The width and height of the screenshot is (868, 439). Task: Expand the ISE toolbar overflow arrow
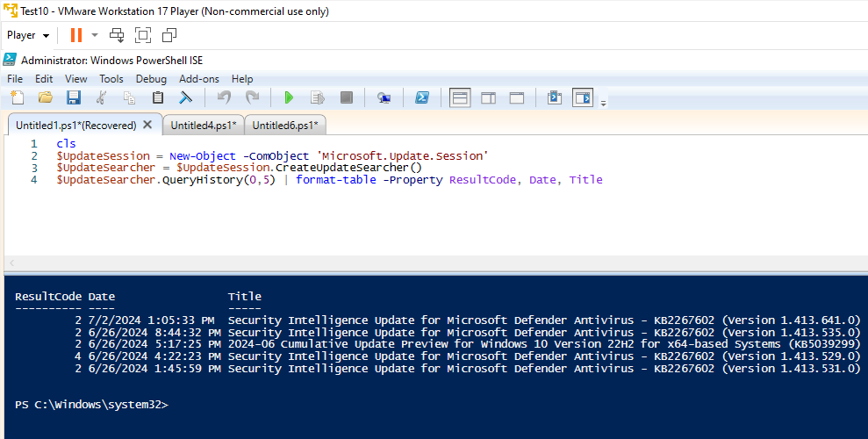(x=604, y=103)
